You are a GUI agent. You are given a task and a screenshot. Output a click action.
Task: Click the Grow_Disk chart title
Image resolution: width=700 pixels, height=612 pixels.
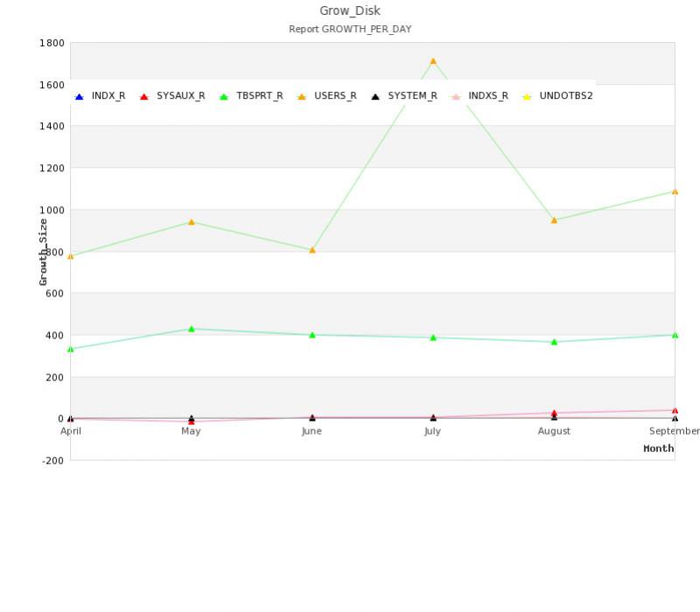(350, 10)
